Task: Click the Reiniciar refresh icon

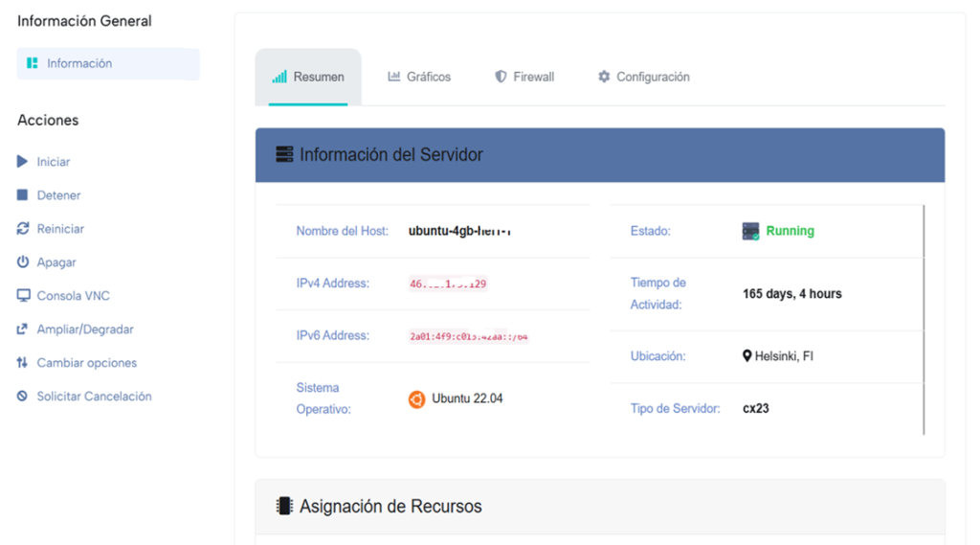Action: (x=23, y=229)
